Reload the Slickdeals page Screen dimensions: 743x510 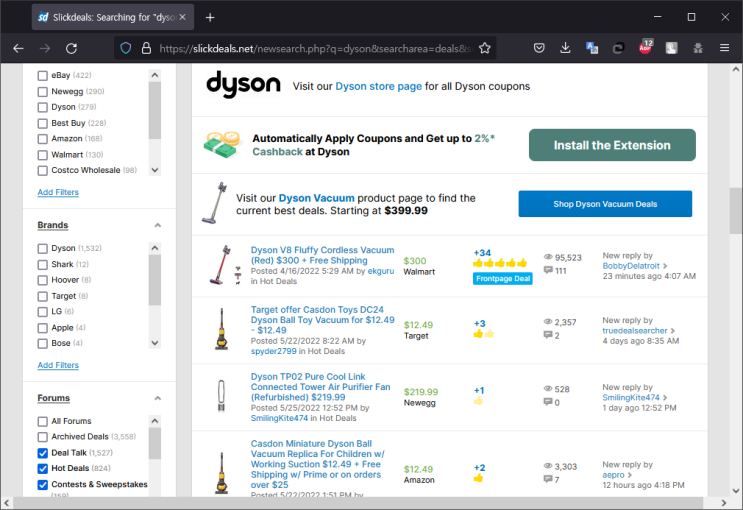pyautogui.click(x=72, y=48)
